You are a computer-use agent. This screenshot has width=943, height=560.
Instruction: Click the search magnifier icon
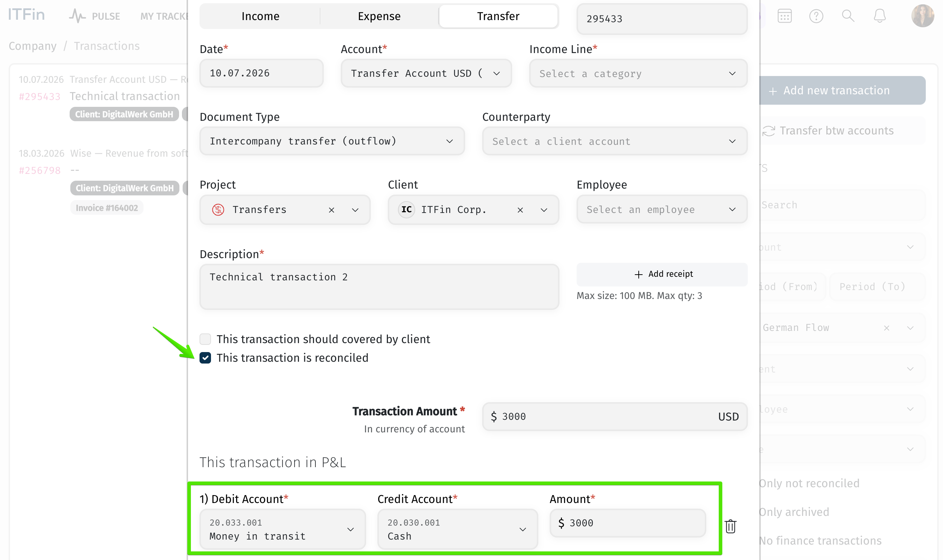[848, 16]
